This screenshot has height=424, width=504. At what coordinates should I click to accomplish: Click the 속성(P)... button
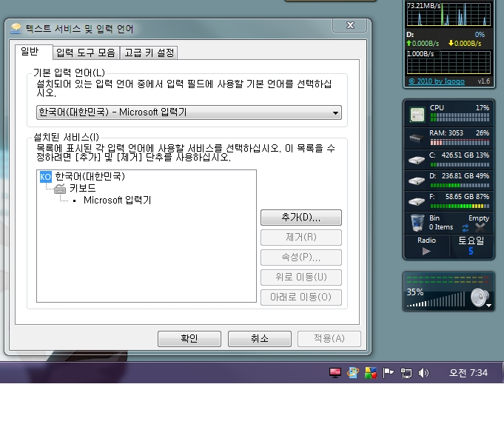tap(301, 258)
